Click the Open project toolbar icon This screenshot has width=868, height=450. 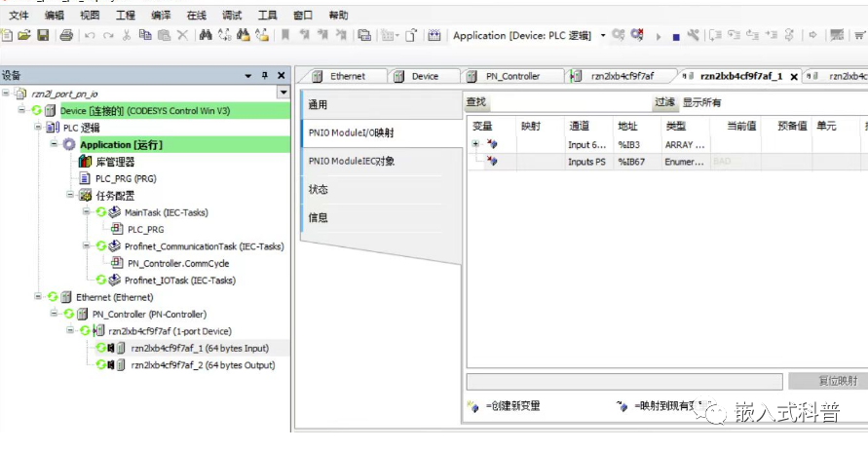click(23, 35)
